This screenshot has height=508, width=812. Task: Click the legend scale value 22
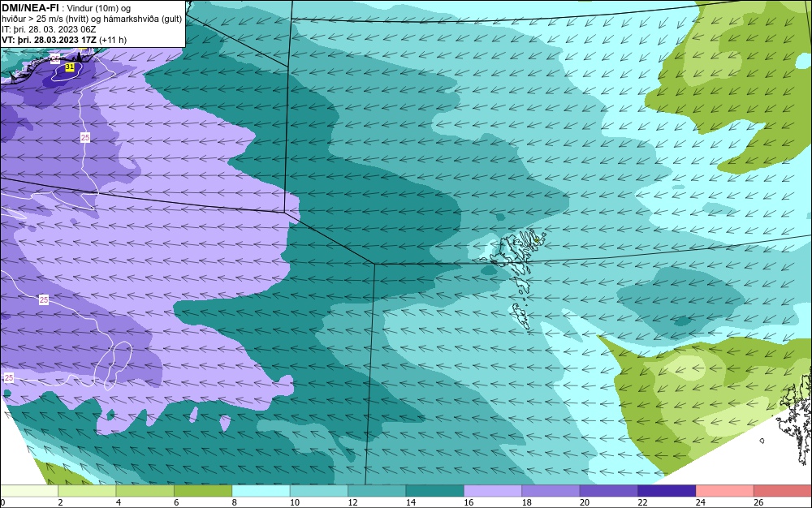[642, 502]
